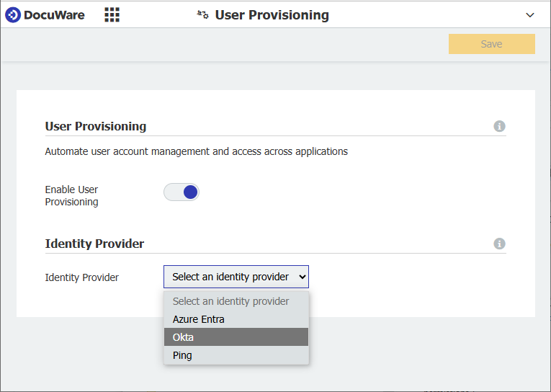The image size is (551, 392).
Task: Show info for User Provisioning section
Action: pyautogui.click(x=499, y=127)
